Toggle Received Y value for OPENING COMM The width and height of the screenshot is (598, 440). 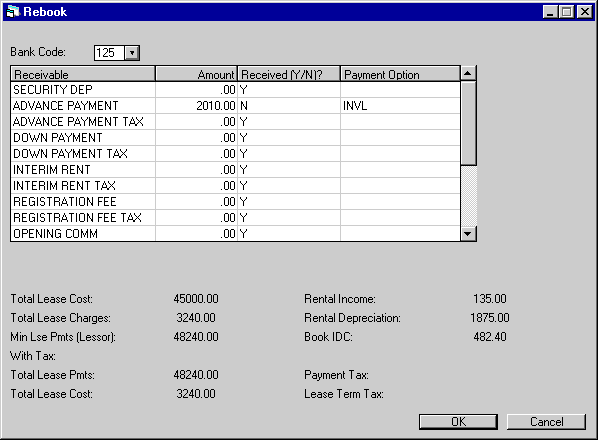point(289,233)
